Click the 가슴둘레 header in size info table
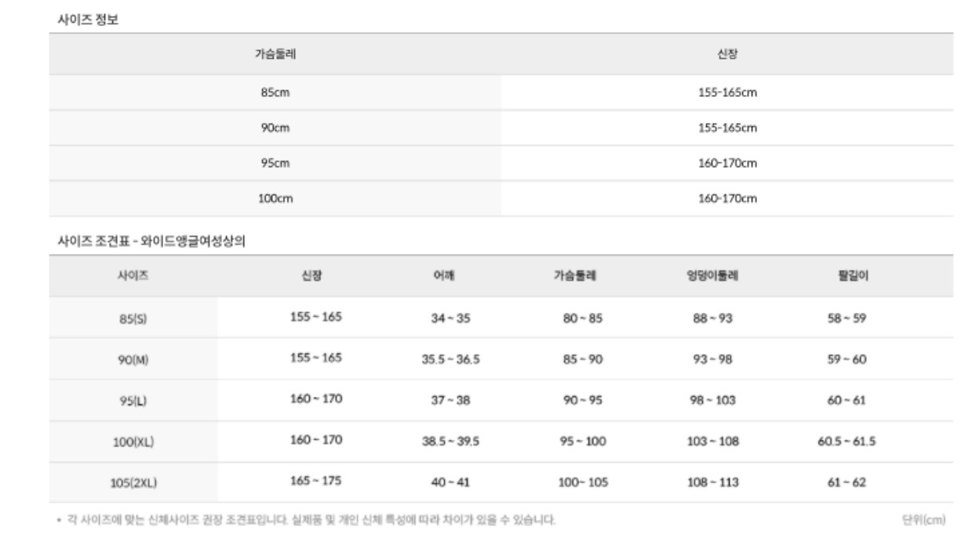This screenshot has width=980, height=538. [x=275, y=55]
